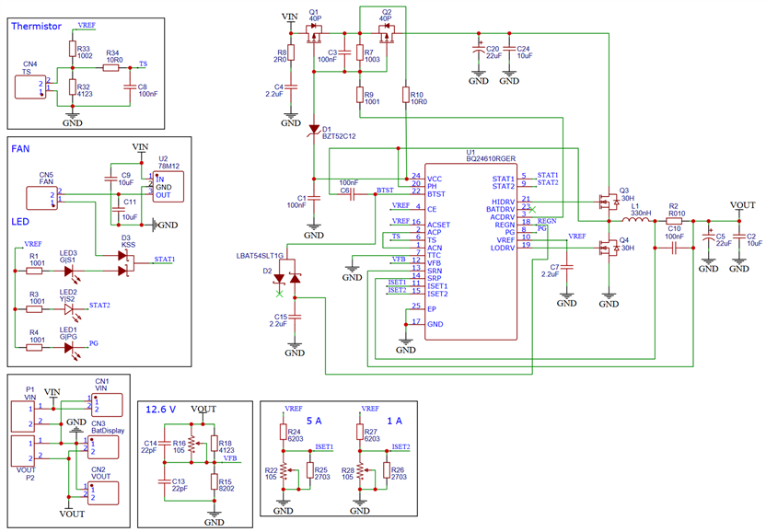Select the CN2 VOUT connector symbol
Image resolution: width=766 pixels, height=532 pixels.
[103, 493]
